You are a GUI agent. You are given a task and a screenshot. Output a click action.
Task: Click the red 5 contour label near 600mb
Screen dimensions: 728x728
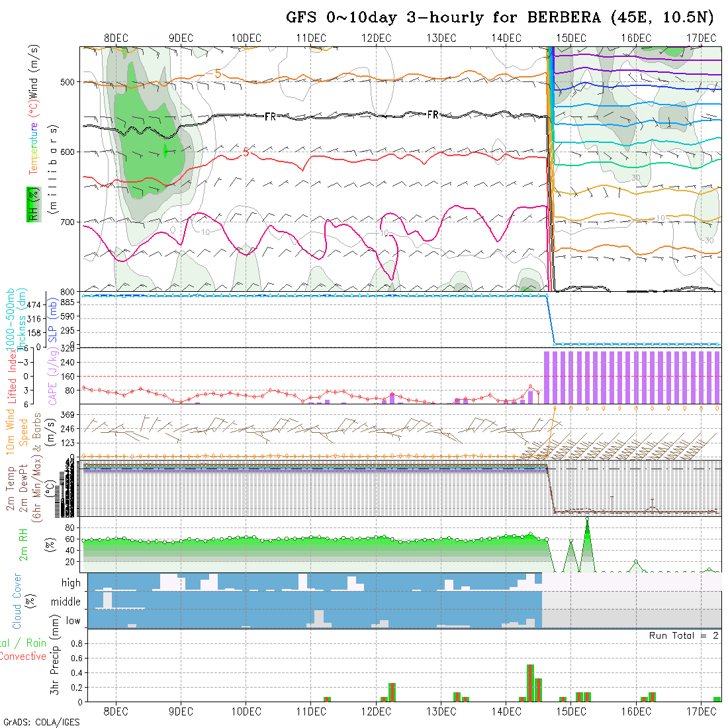coord(246,153)
